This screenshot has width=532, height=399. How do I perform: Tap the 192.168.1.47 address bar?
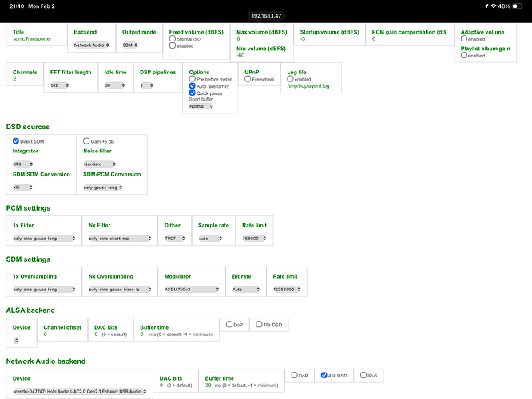click(265, 15)
